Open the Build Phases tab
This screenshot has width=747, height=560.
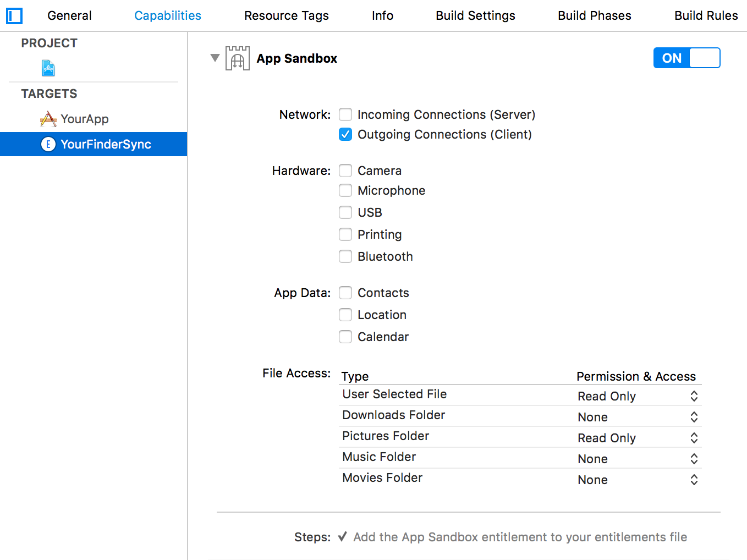pyautogui.click(x=594, y=15)
